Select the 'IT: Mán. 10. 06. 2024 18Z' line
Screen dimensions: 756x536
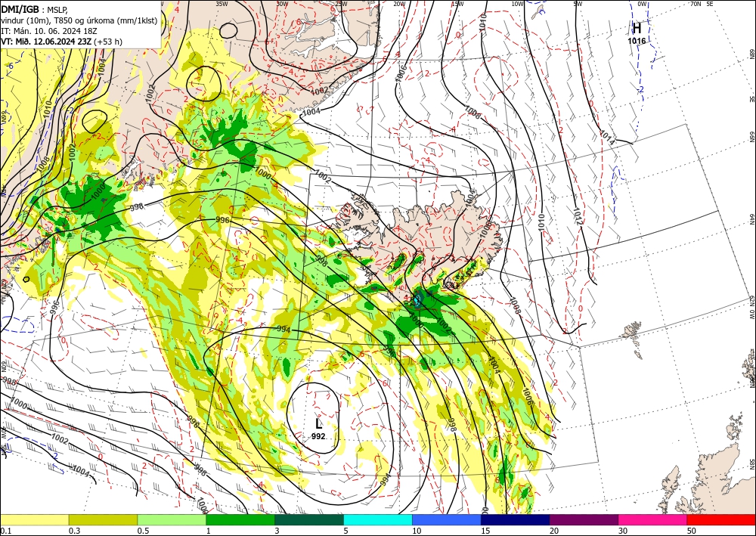(49, 31)
